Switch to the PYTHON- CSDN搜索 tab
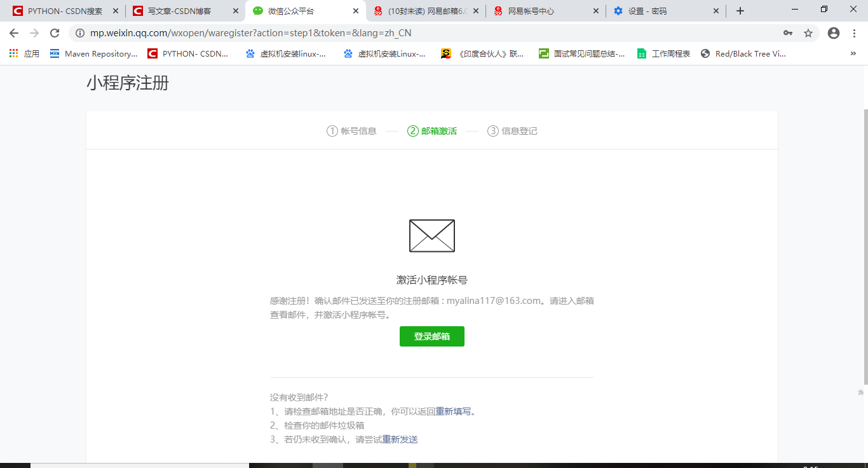This screenshot has width=868, height=468. [65, 11]
